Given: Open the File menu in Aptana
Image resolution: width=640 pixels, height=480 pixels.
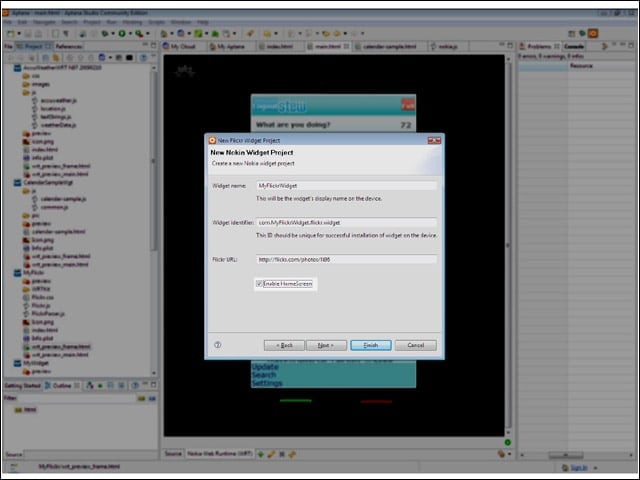Looking at the screenshot, I should point(7,22).
